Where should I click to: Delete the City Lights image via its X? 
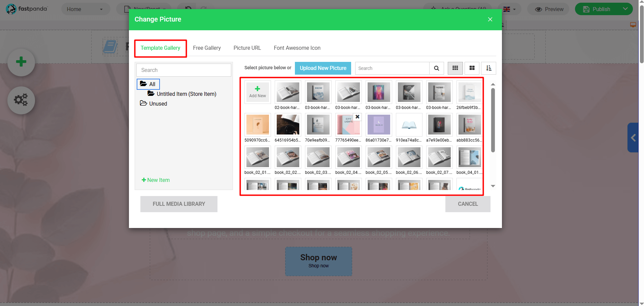(357, 117)
